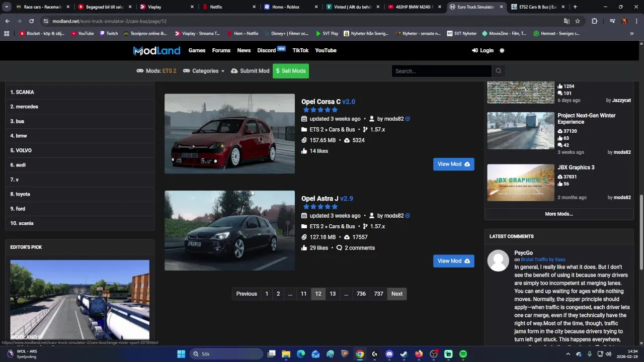Click the search magnifier button
The image size is (644, 362).
pos(499,71)
